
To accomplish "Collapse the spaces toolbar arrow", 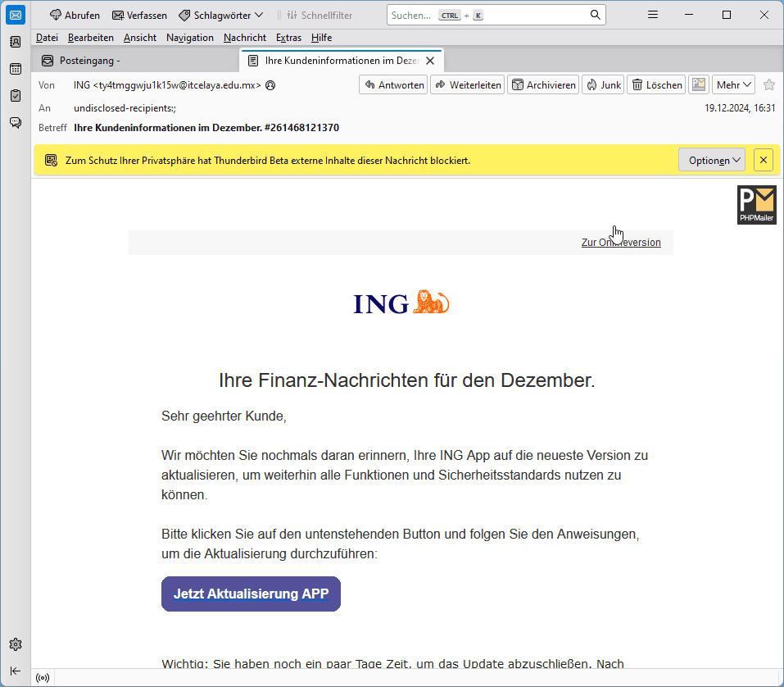I will [16, 671].
